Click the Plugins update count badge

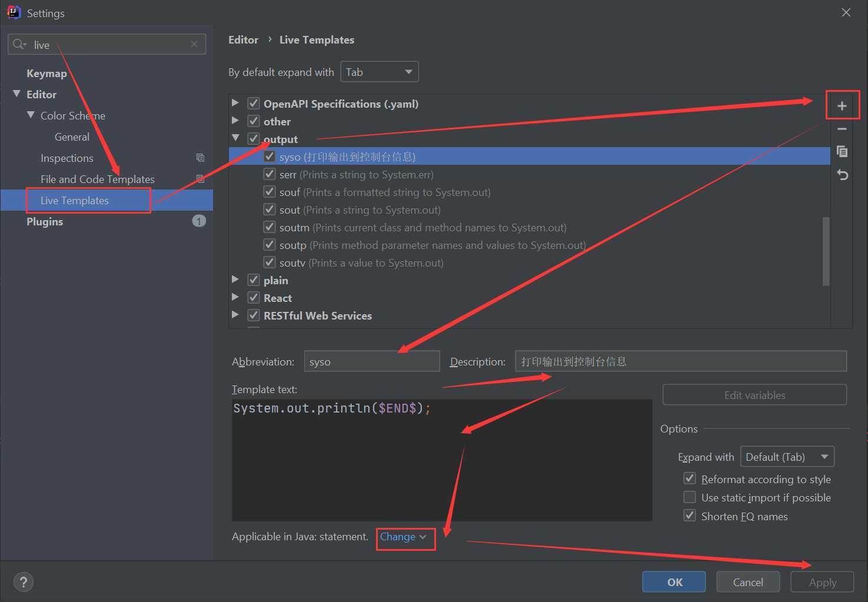[x=199, y=221]
